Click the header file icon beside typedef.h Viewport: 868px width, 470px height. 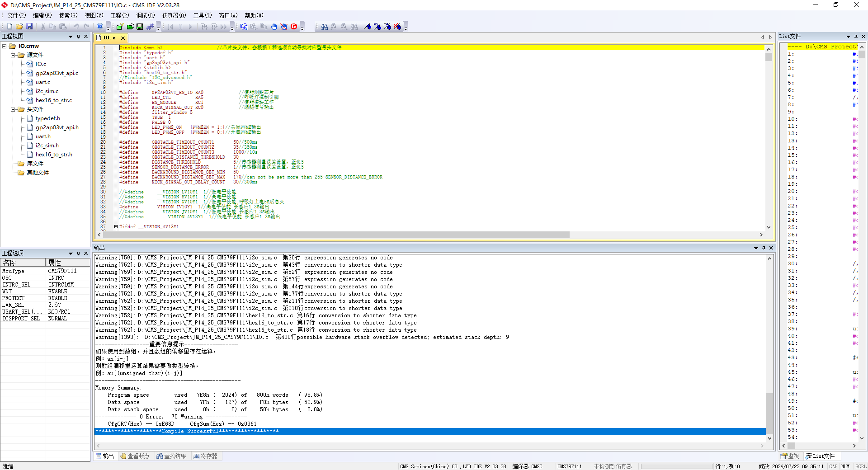point(30,118)
